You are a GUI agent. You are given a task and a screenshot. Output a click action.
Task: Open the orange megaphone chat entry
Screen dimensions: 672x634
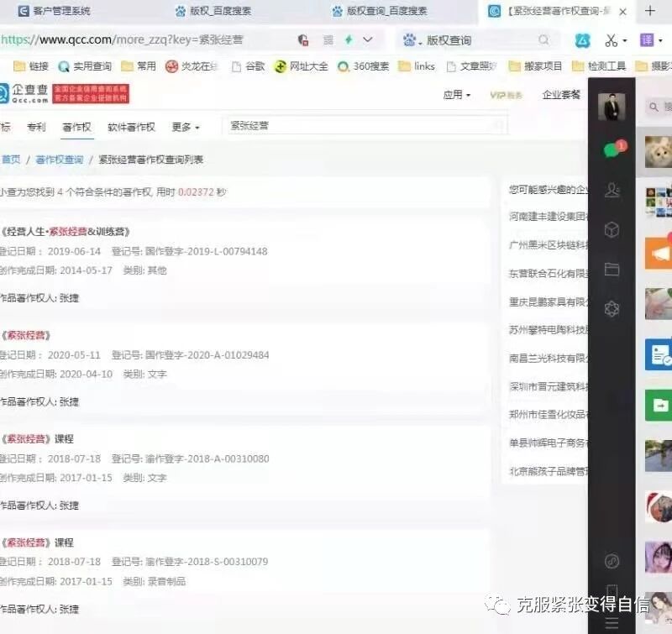pos(659,253)
